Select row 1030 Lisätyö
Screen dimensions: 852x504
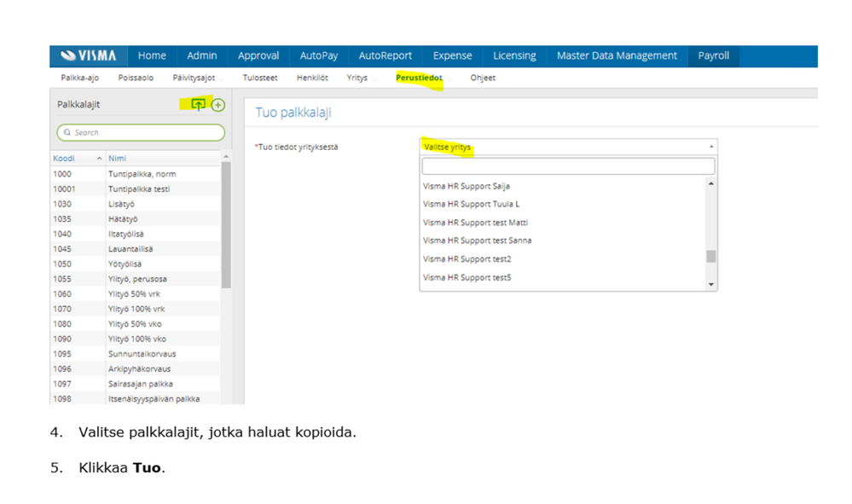pyautogui.click(x=136, y=204)
